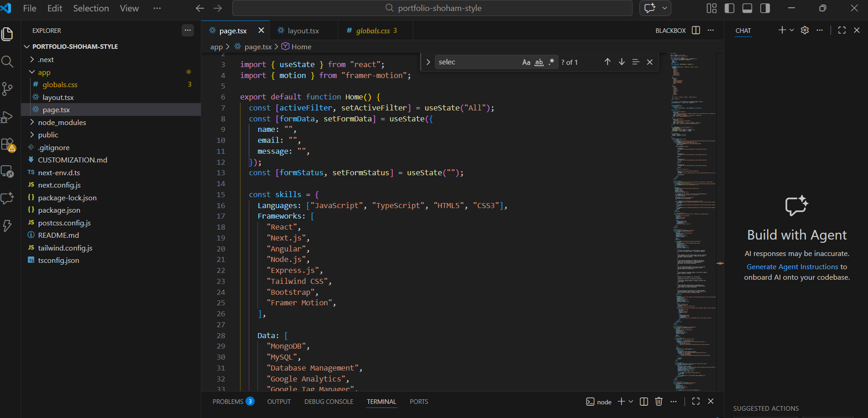
Task: Open Explorer more actions ellipsis
Action: coord(188,30)
